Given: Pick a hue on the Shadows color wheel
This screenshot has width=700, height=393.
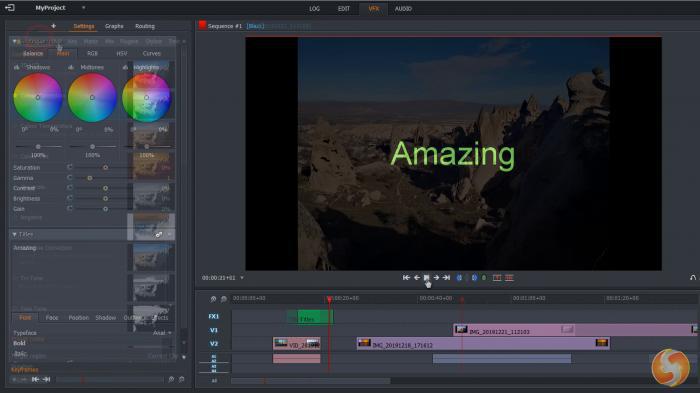Looking at the screenshot, I should [38, 97].
